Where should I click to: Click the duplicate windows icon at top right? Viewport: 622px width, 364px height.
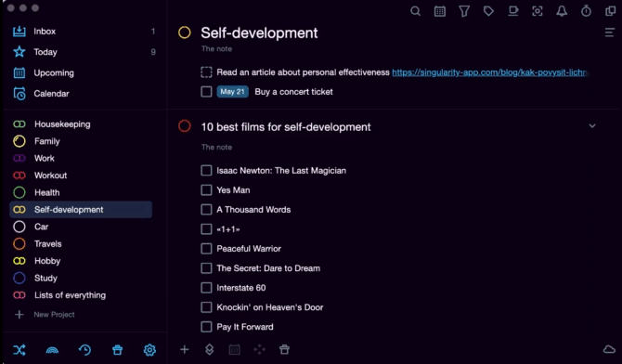(611, 11)
